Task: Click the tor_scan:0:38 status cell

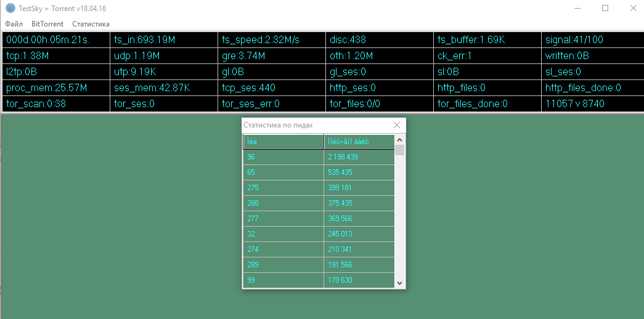Action: [x=56, y=104]
